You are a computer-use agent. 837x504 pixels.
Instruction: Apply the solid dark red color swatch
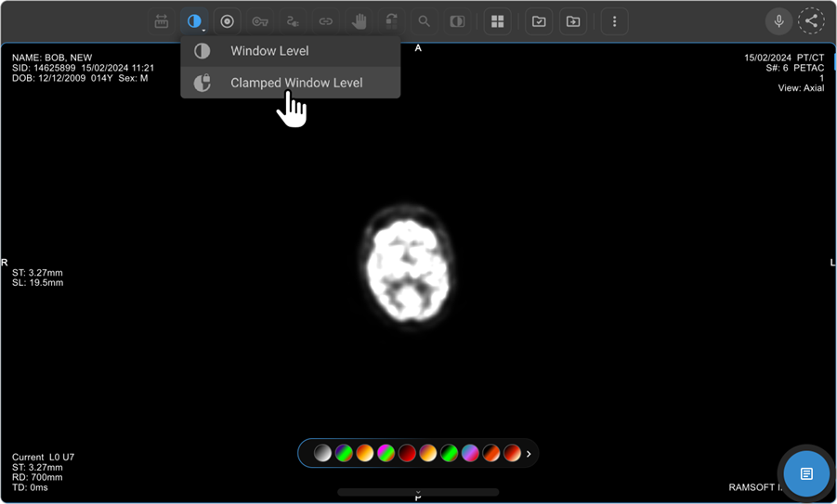pyautogui.click(x=407, y=454)
